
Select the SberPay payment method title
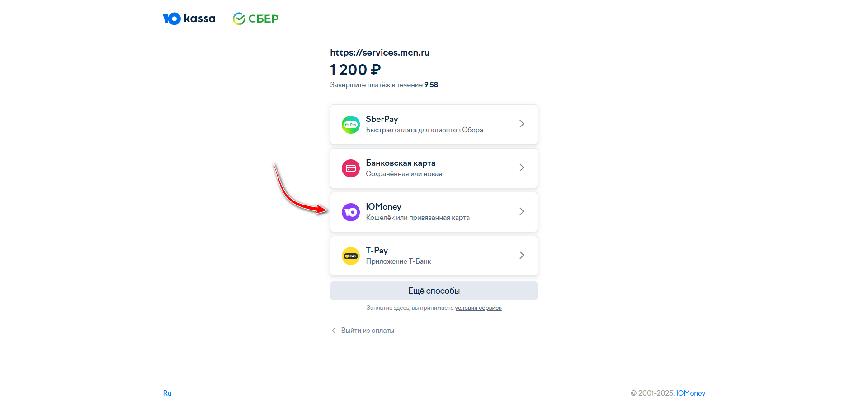pyautogui.click(x=382, y=119)
